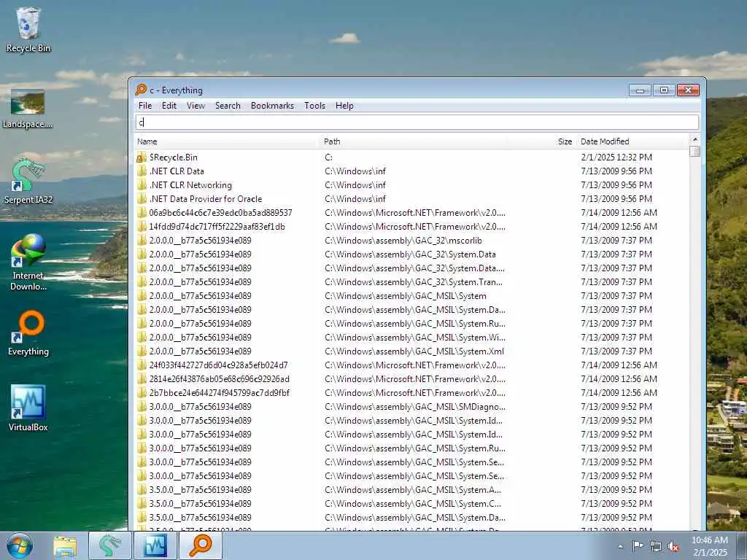Open the File menu

pos(145,106)
